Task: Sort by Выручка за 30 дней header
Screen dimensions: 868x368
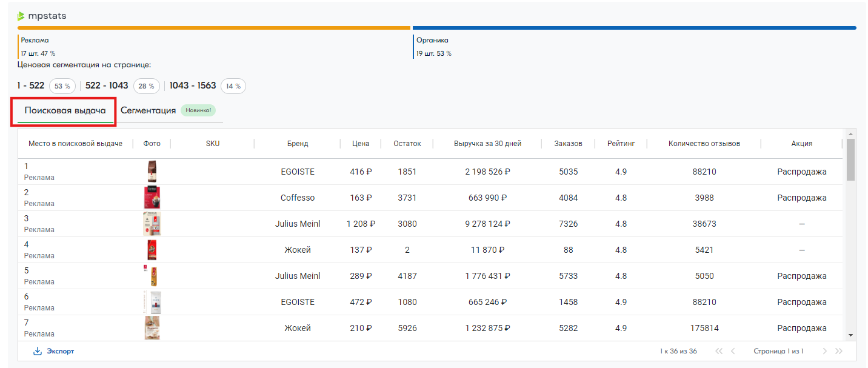Action: 487,144
